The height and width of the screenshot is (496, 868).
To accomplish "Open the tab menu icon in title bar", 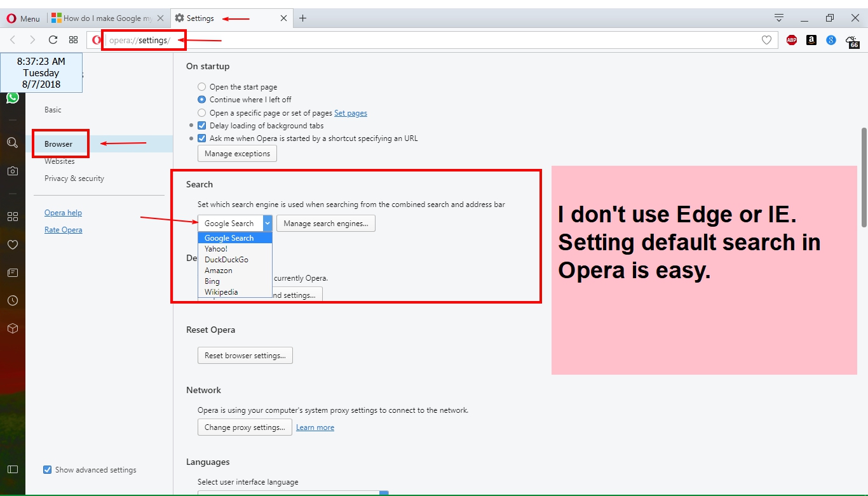I will pos(779,18).
